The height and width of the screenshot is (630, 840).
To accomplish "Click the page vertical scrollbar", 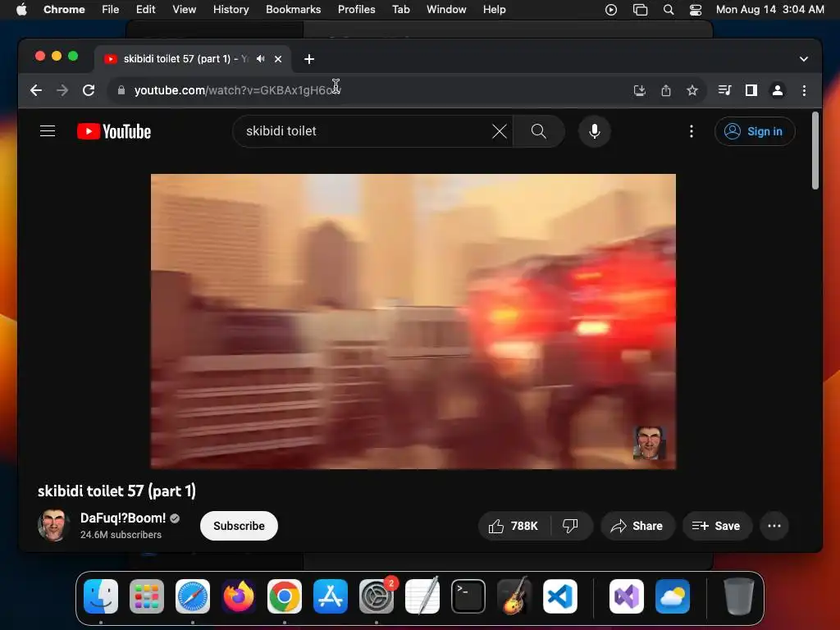I will (x=815, y=151).
